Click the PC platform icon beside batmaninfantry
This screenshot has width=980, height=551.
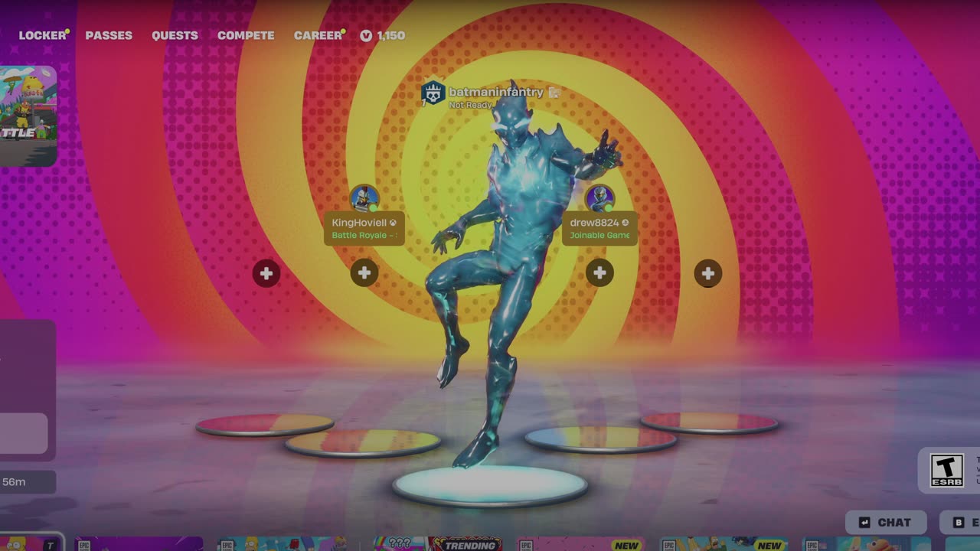(554, 93)
